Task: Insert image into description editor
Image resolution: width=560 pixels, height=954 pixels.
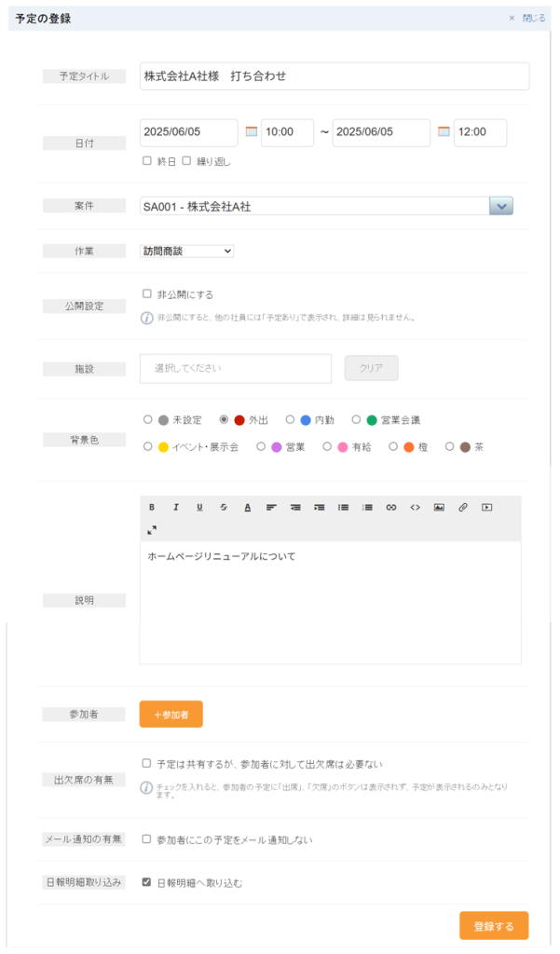Action: click(439, 507)
